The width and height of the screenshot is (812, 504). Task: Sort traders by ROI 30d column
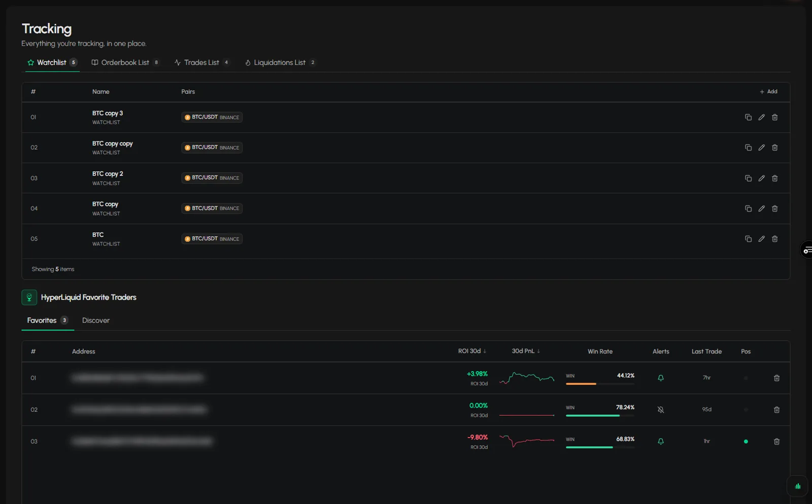(x=472, y=351)
